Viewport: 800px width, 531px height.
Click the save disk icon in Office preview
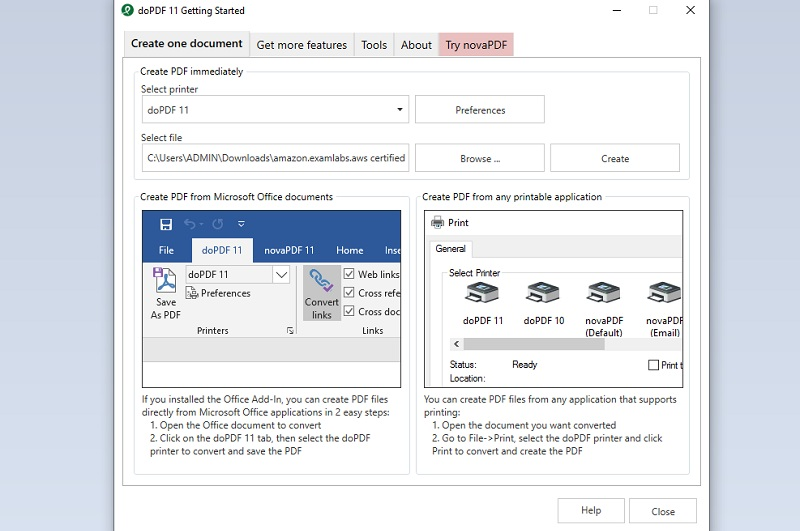(x=166, y=224)
